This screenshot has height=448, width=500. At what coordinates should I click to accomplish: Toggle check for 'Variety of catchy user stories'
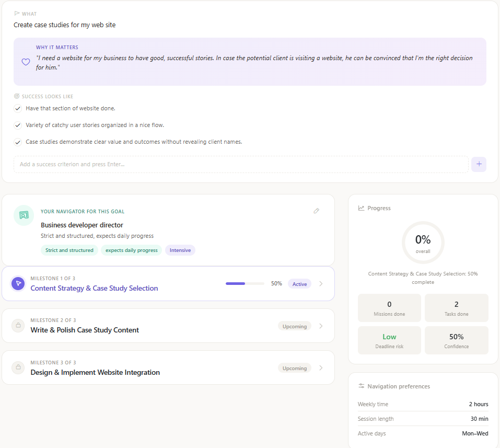(x=18, y=125)
